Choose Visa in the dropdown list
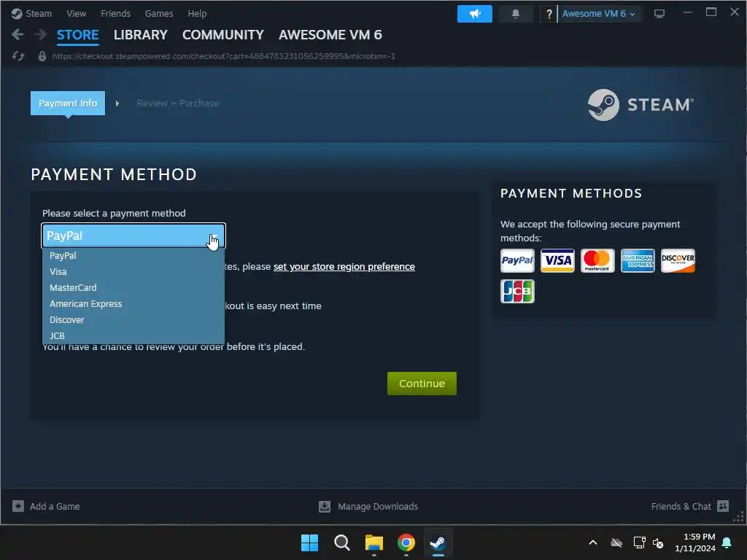The height and width of the screenshot is (560, 747). click(x=133, y=272)
